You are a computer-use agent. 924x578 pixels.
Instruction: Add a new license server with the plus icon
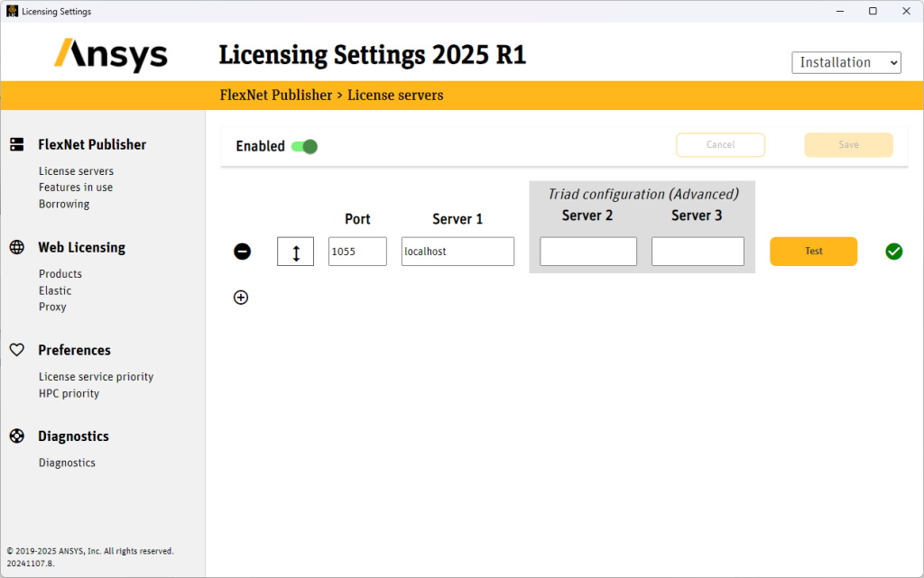point(241,297)
